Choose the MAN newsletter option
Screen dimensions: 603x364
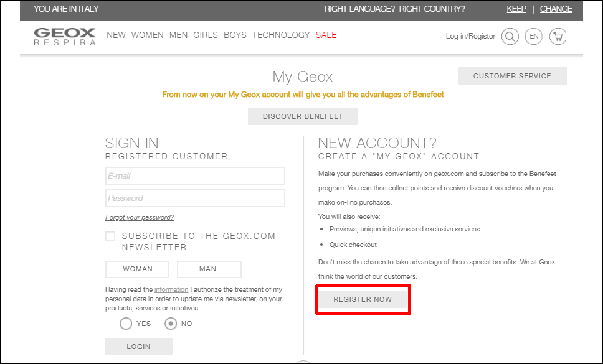[x=209, y=269]
